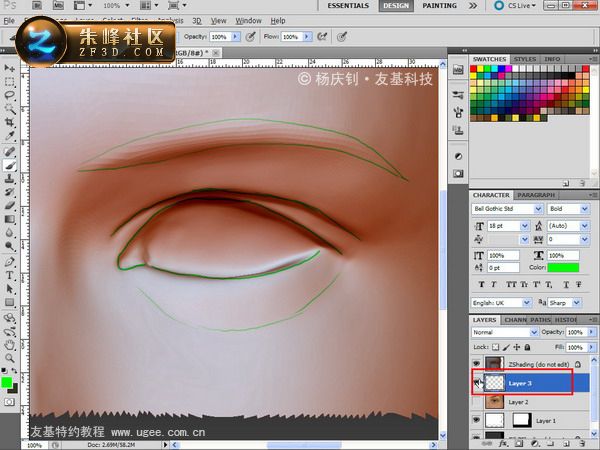Click the 18 pt font size field
Screen dimensions: 600x450
[x=504, y=226]
